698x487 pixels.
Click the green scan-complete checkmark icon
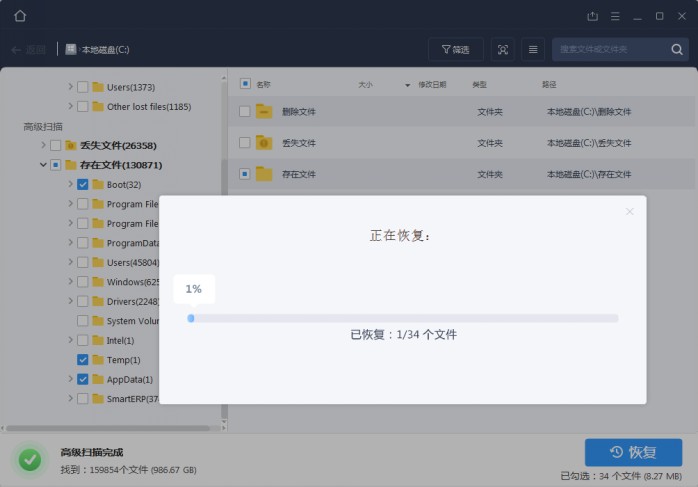(30, 460)
